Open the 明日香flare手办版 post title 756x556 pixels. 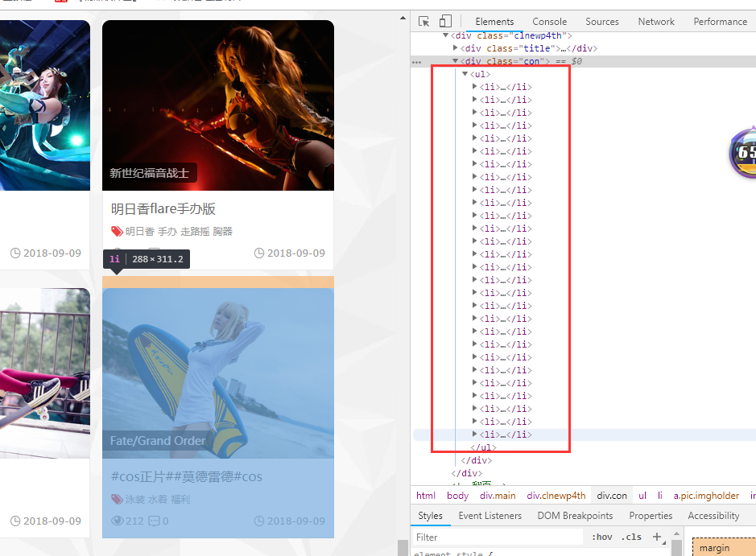[x=163, y=208]
